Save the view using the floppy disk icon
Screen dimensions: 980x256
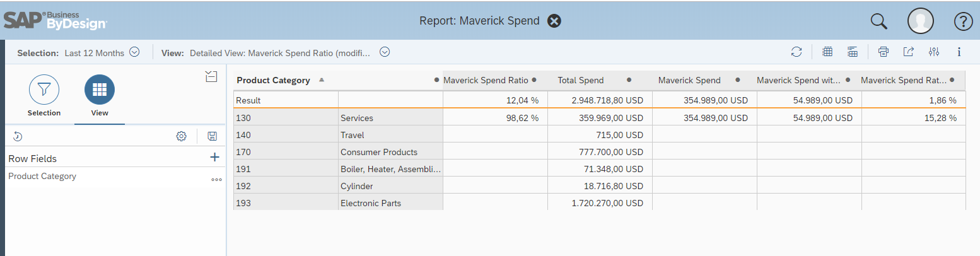pyautogui.click(x=212, y=136)
